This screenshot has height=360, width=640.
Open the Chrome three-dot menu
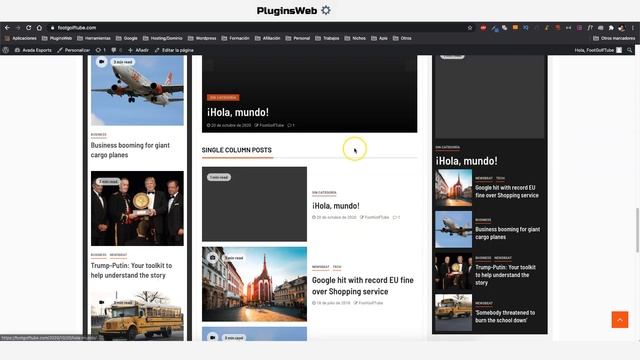click(x=633, y=28)
